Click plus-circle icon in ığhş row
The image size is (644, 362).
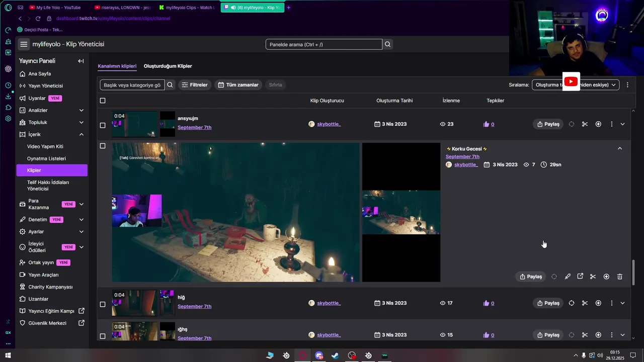coord(598,335)
